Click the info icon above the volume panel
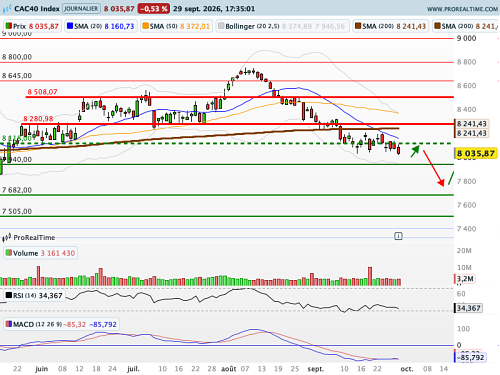Viewport: 500px width, 375px height. [x=398, y=236]
